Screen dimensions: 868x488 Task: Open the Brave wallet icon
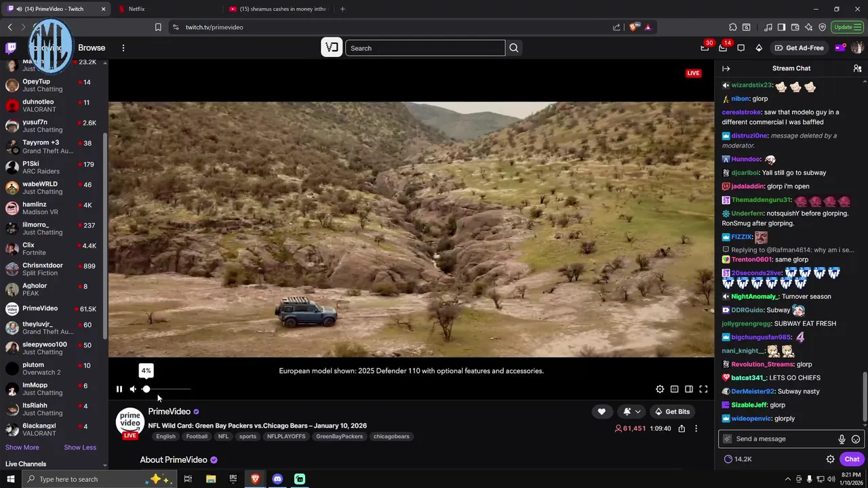(795, 27)
